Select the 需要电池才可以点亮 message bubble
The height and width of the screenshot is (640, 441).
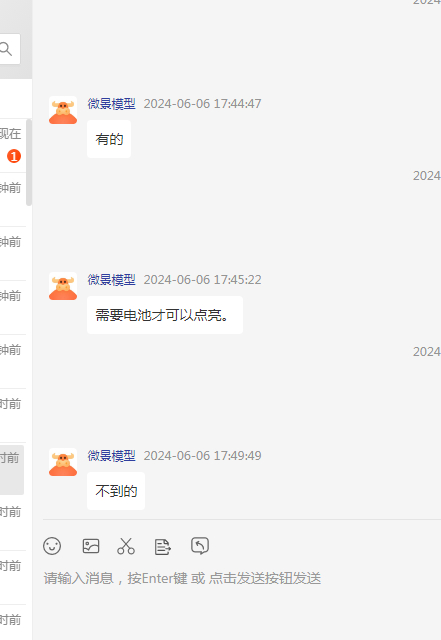[165, 315]
